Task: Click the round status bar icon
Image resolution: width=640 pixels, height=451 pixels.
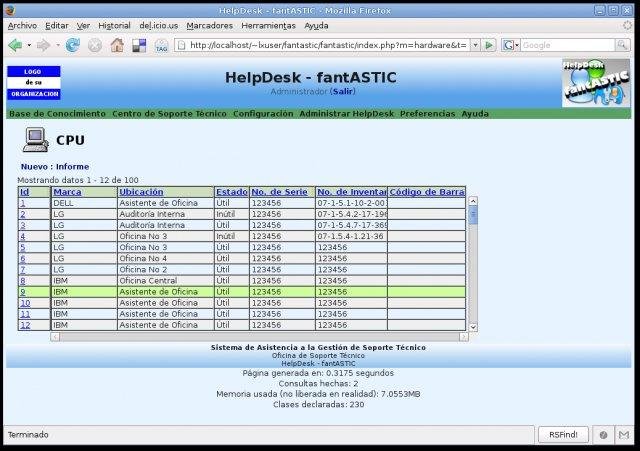Action: (603, 435)
